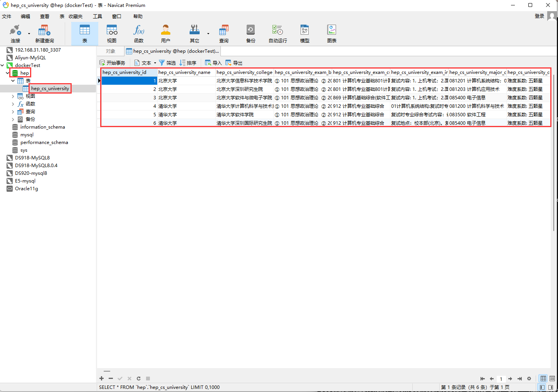The image size is (558, 392).
Task: Switch to the 对象 (Objects) tab
Action: [x=111, y=51]
